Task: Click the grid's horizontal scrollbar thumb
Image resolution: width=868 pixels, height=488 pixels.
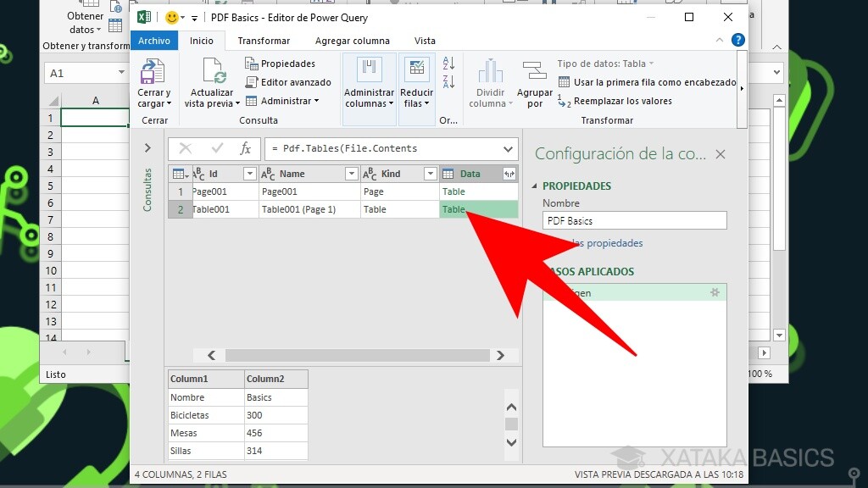Action: 357,355
